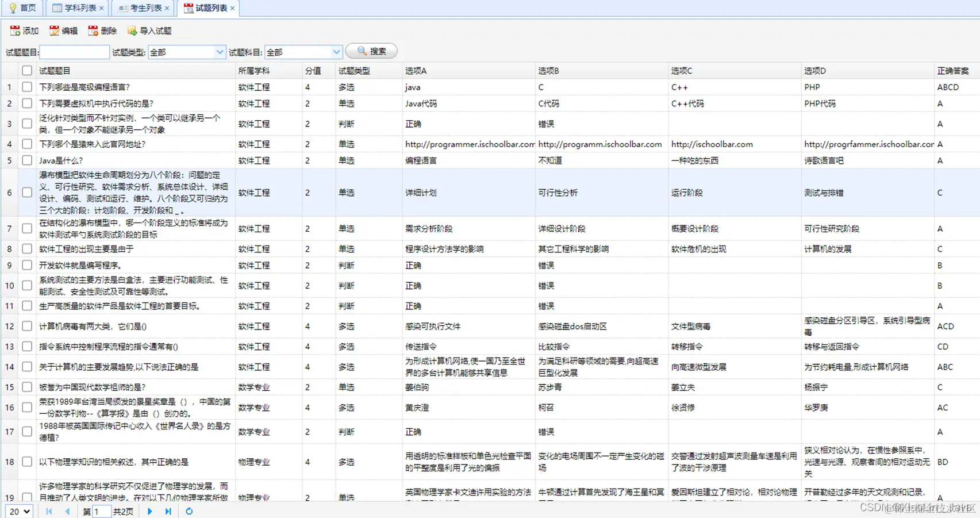This screenshot has width=980, height=518.
Task: Click the magnifier icon on the 搜索 button
Action: (x=361, y=51)
